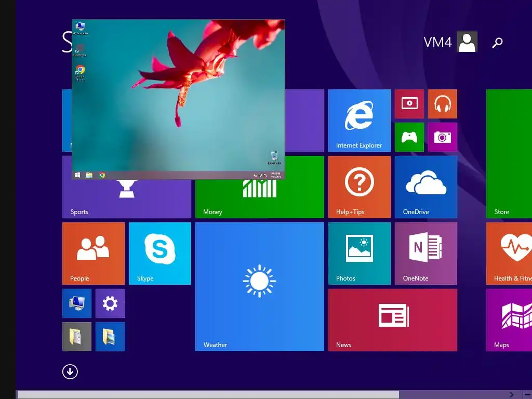The image size is (532, 399).
Task: Launch the Skype tile
Action: point(160,254)
